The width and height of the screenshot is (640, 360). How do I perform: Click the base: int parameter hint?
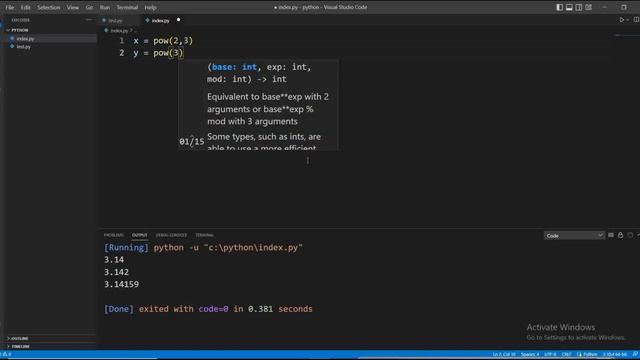pos(234,67)
